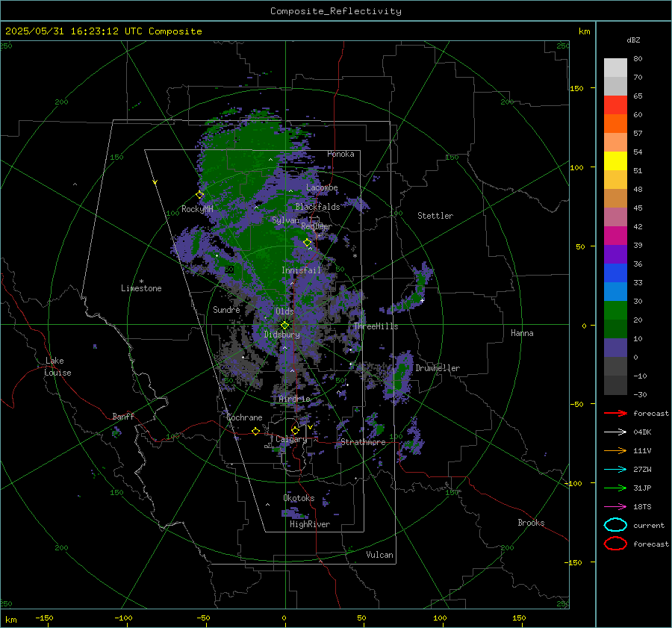Click the yellow radar-site diamond above Didsbury
The image size is (672, 628).
(284, 326)
